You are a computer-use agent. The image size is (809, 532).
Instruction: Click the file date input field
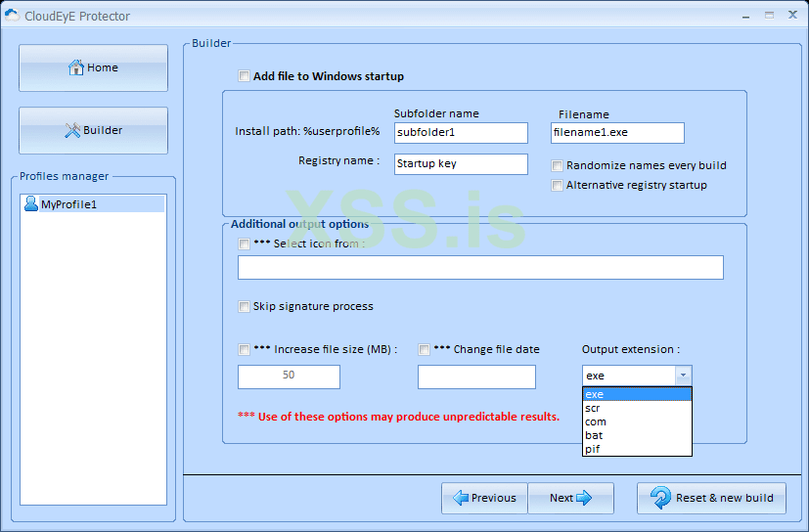click(476, 377)
